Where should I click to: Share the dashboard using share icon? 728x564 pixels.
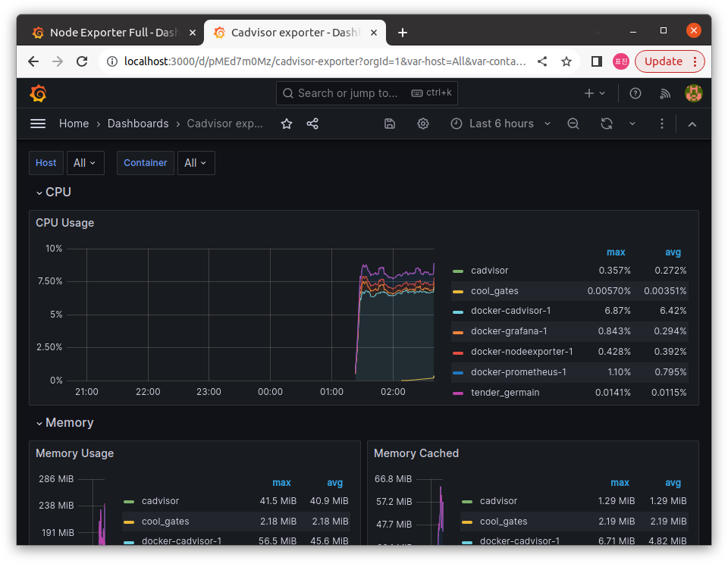click(312, 124)
